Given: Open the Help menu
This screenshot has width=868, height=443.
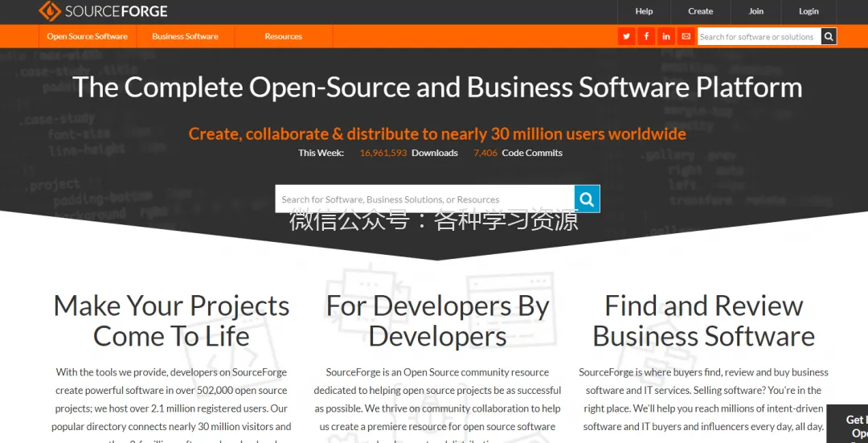Looking at the screenshot, I should (644, 11).
